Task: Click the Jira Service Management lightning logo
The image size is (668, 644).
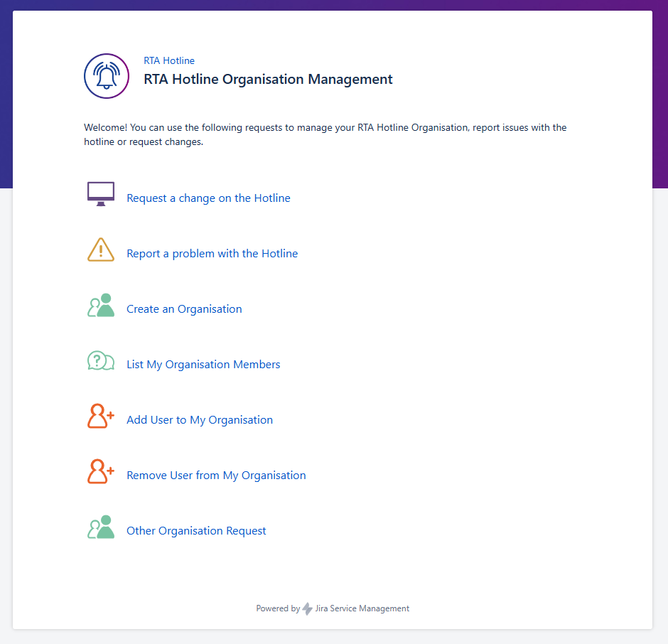Action: 307,608
